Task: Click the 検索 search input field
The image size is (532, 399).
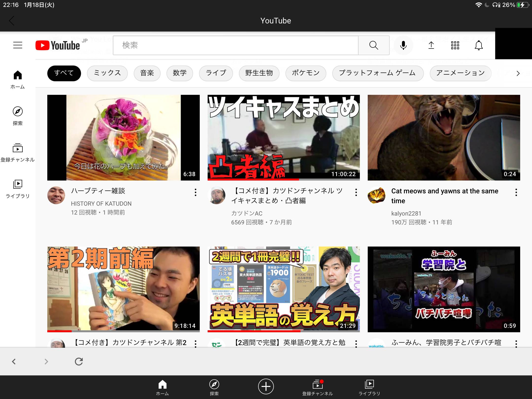Action: click(235, 45)
